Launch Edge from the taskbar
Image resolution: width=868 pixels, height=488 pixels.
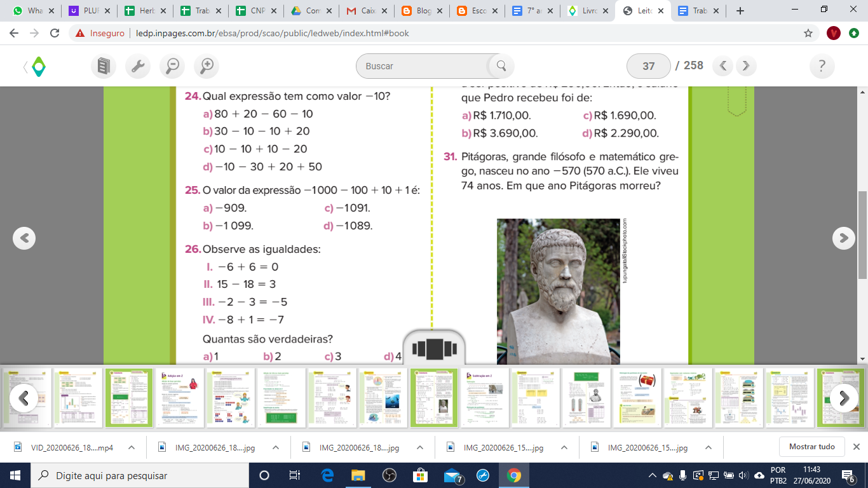[x=327, y=475]
